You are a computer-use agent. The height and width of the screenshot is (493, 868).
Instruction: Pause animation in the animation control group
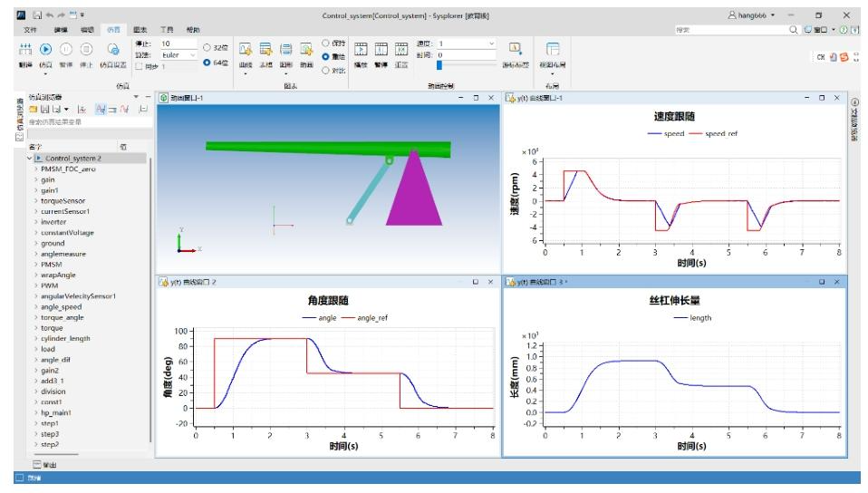point(381,50)
